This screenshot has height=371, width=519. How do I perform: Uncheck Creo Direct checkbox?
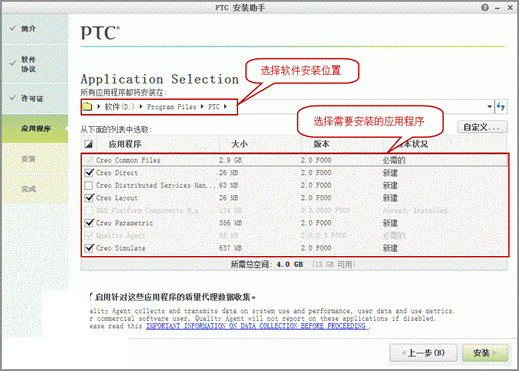(x=89, y=173)
